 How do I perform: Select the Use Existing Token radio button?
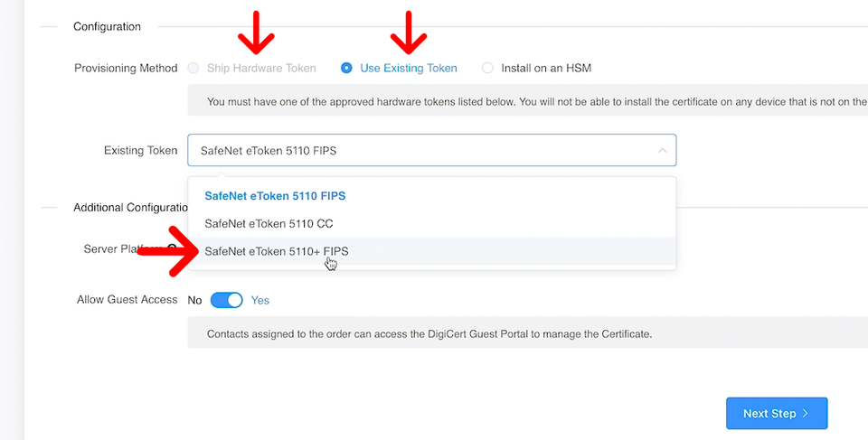coord(346,68)
